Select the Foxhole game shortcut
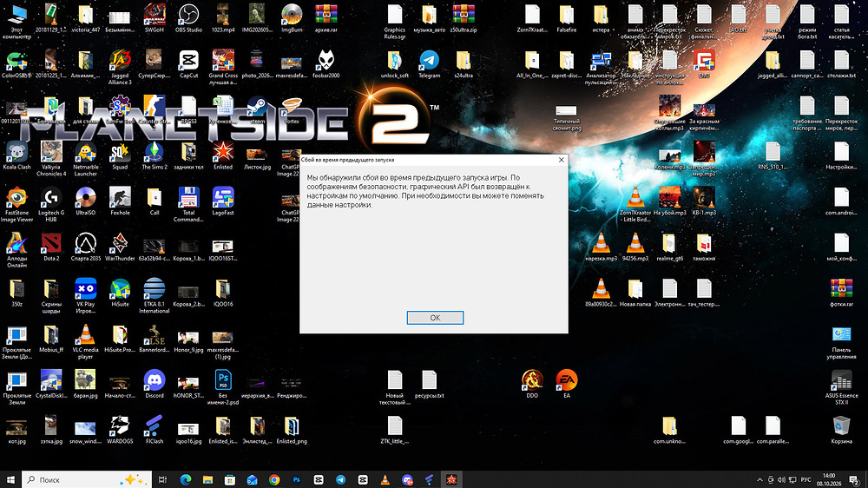This screenshot has width=868, height=488. point(120,201)
